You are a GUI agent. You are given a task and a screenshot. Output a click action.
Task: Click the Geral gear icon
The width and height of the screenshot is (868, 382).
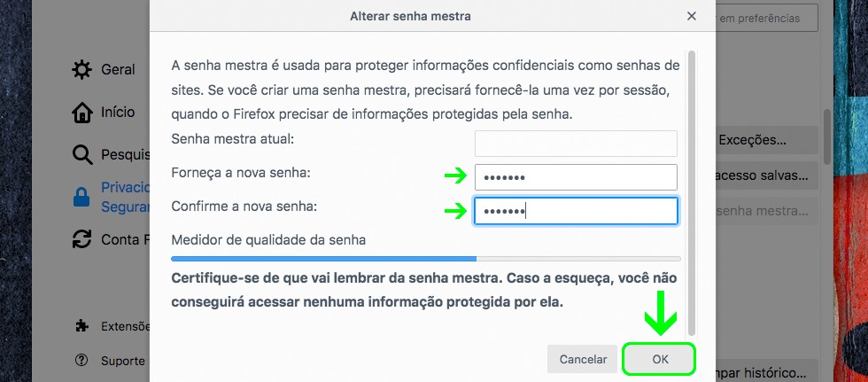pyautogui.click(x=82, y=69)
